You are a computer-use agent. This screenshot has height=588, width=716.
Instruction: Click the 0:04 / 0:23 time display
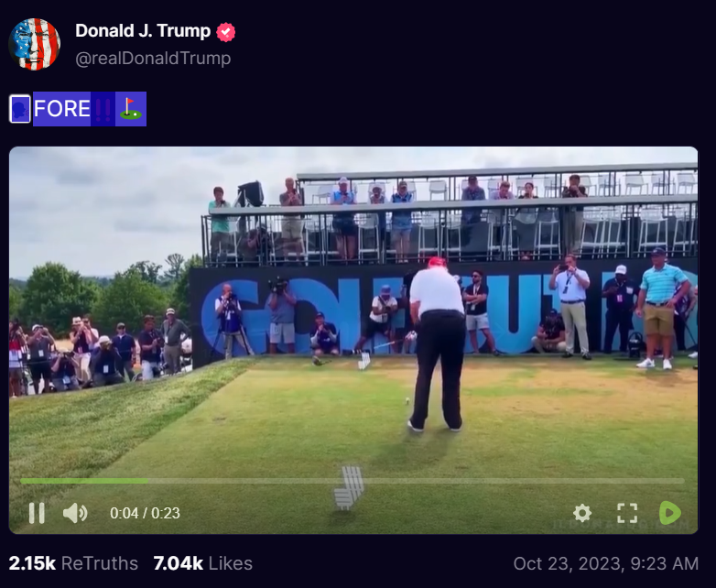coord(146,513)
